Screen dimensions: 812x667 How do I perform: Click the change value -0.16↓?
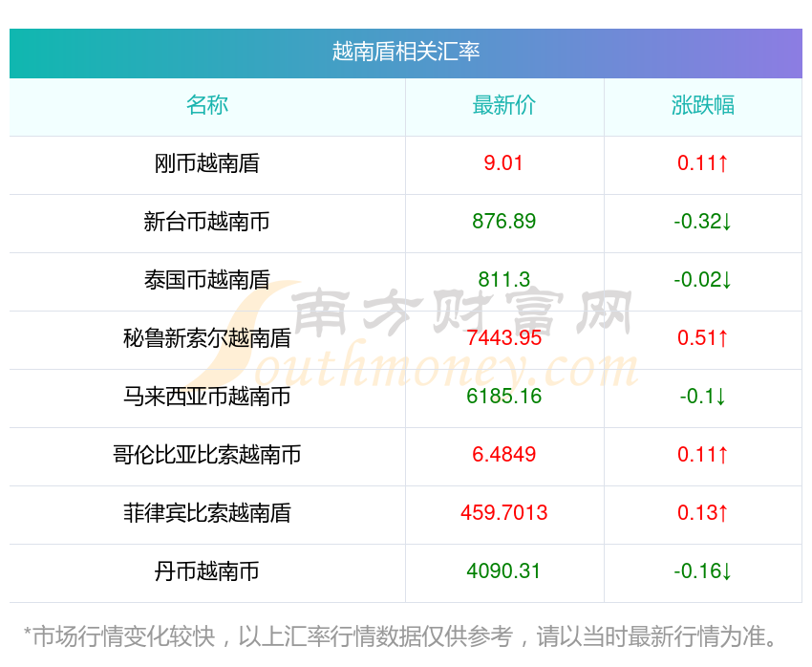[703, 571]
